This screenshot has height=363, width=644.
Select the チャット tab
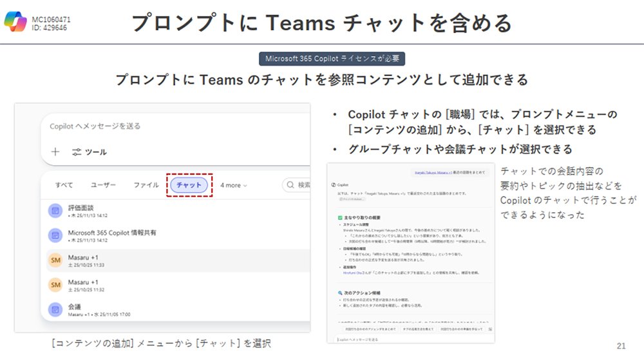(x=189, y=185)
